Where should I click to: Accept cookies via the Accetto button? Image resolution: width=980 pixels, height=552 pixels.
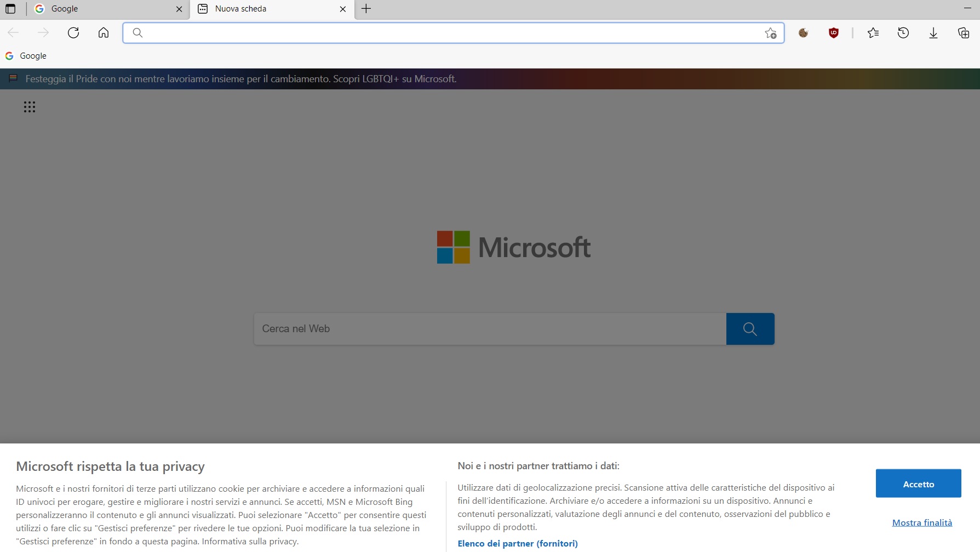pos(918,483)
